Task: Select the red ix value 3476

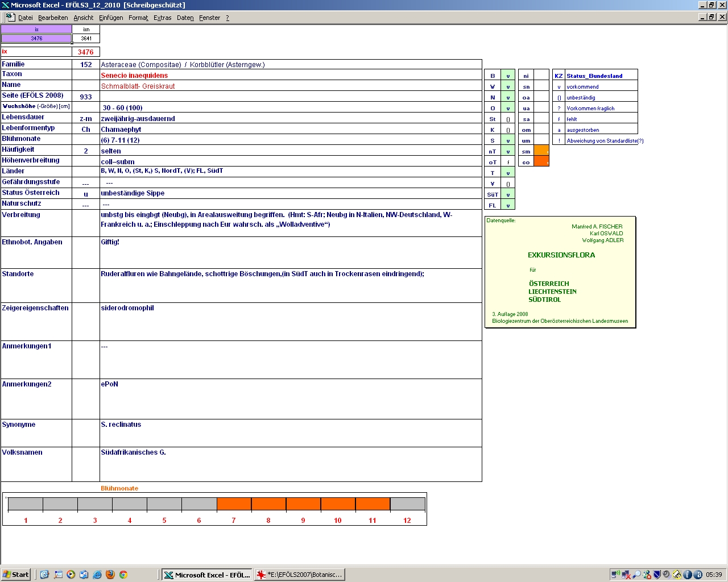Action: point(86,52)
